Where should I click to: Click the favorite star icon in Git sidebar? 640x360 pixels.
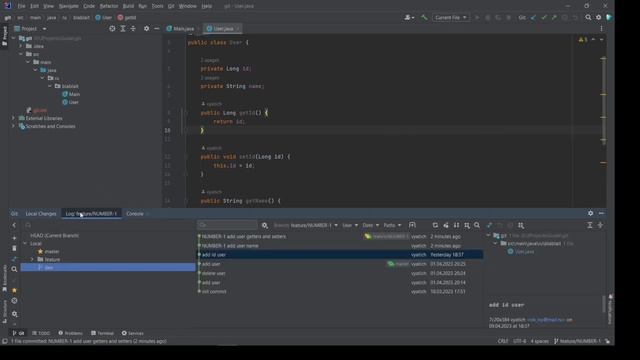[14, 290]
